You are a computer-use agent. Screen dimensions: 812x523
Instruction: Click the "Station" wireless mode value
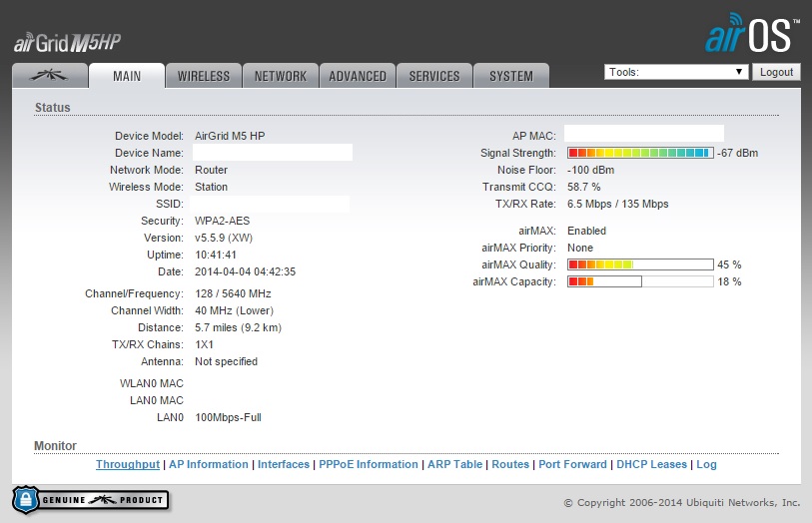(x=211, y=187)
